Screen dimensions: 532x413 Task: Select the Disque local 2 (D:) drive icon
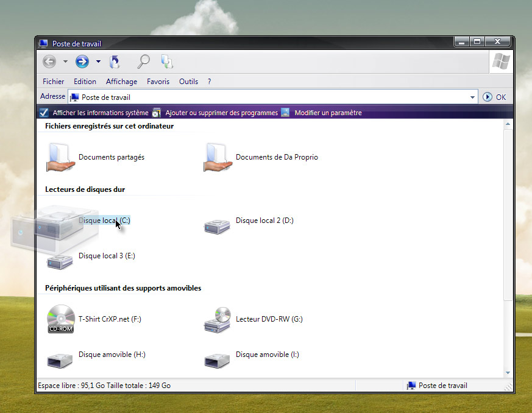coord(217,227)
